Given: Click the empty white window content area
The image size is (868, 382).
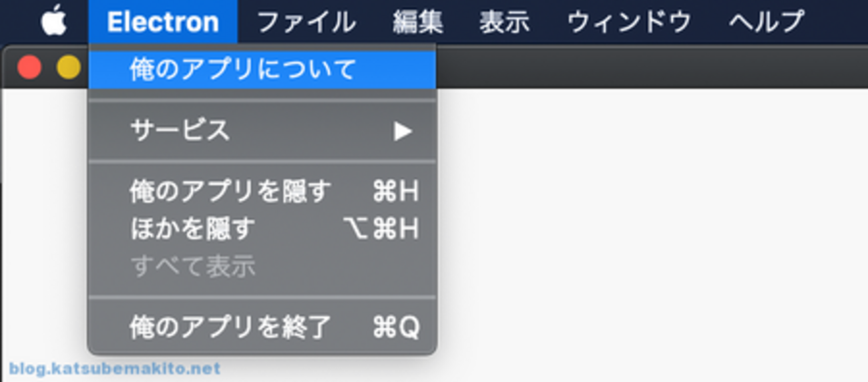Looking at the screenshot, I should coord(651,234).
